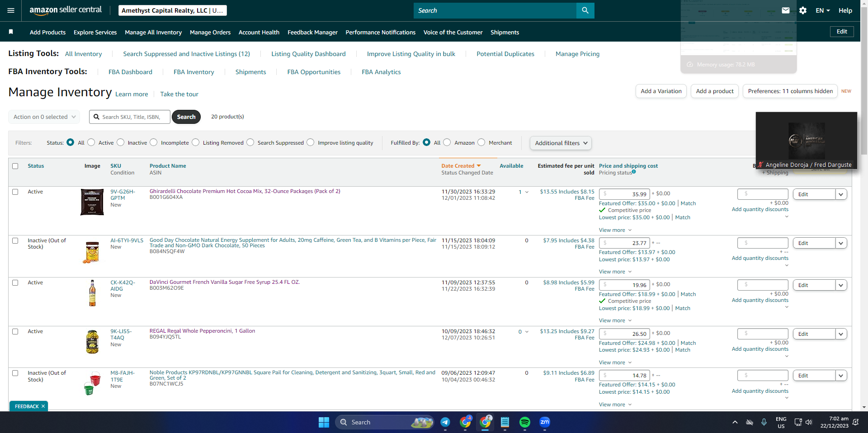Close the FEEDBACK tab

[43, 406]
